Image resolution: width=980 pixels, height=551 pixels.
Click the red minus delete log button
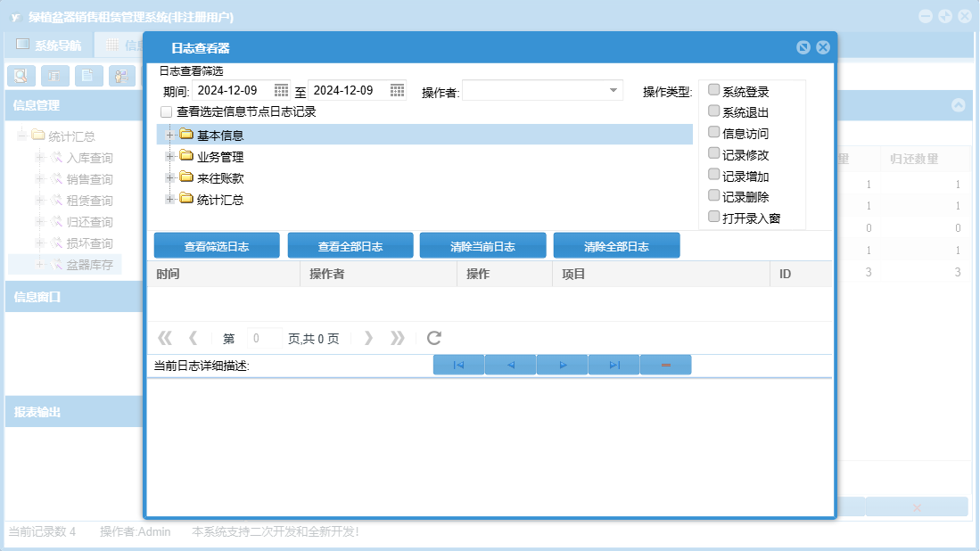click(665, 365)
